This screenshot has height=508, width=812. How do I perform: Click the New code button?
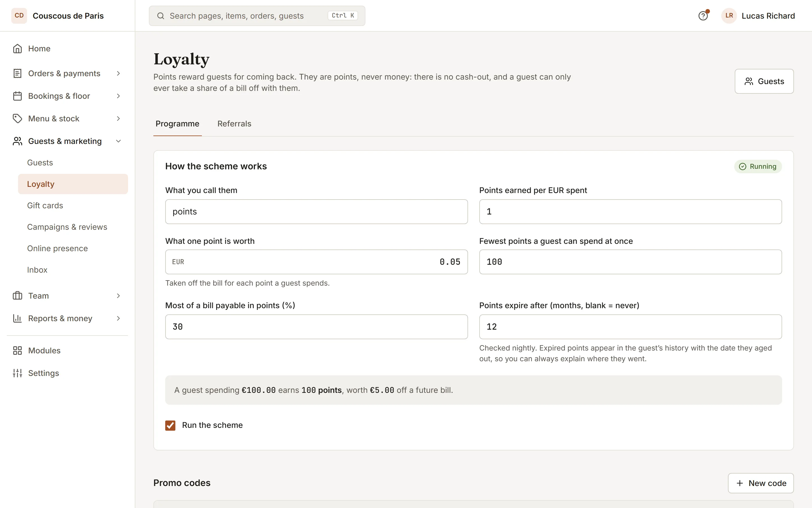[761, 483]
